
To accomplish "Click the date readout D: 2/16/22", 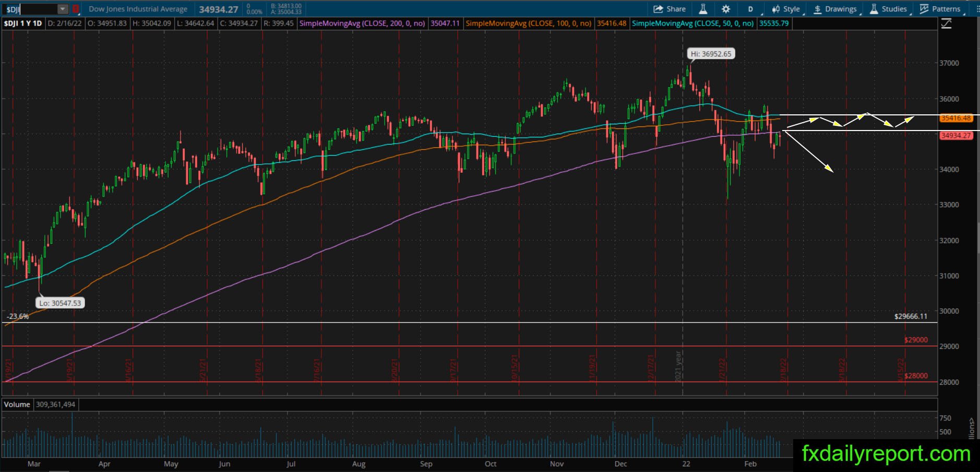I will coord(65,23).
